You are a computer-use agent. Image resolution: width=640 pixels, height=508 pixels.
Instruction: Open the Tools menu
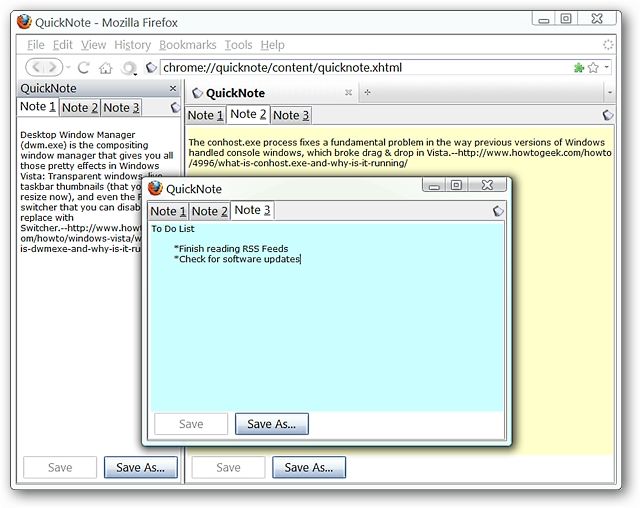tap(238, 45)
